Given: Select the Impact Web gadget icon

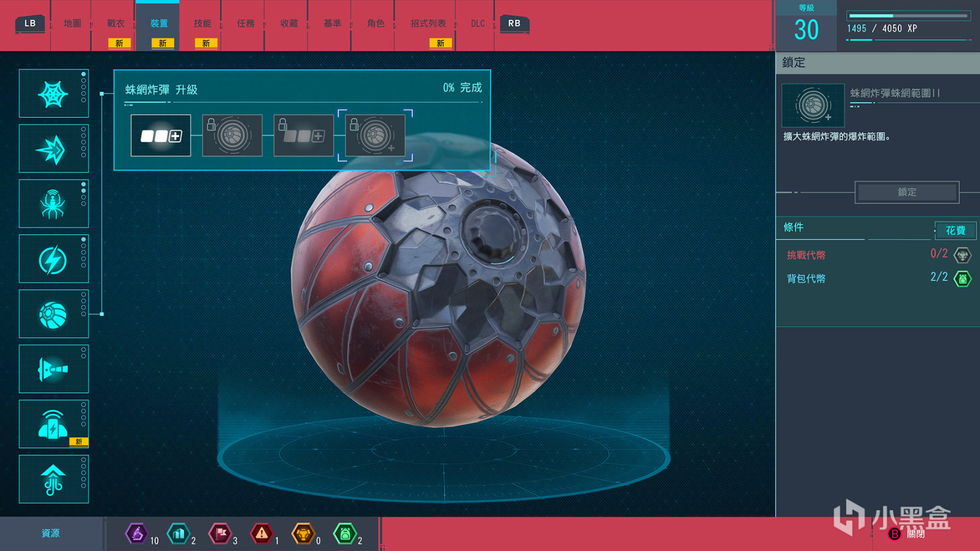Looking at the screenshot, I should coord(54,149).
